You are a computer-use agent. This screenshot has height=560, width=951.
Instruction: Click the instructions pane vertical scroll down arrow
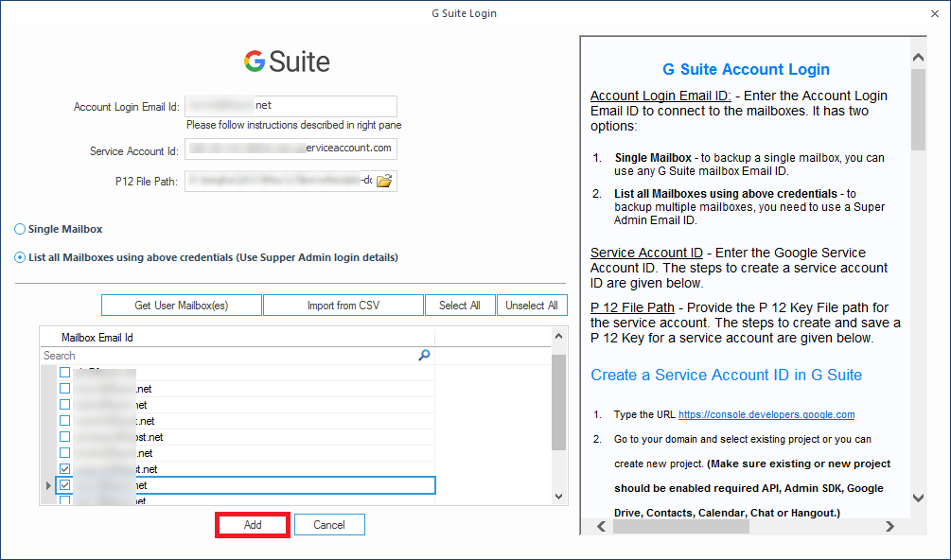tap(918, 498)
